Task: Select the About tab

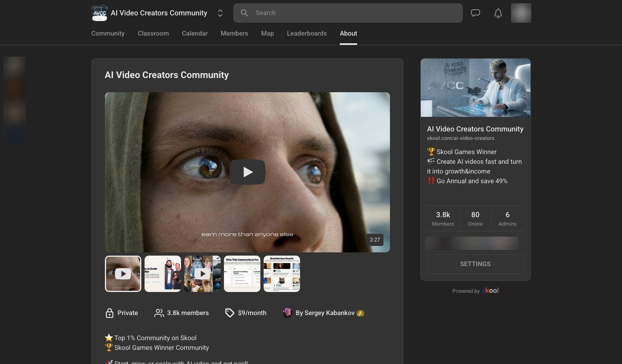Action: click(348, 34)
